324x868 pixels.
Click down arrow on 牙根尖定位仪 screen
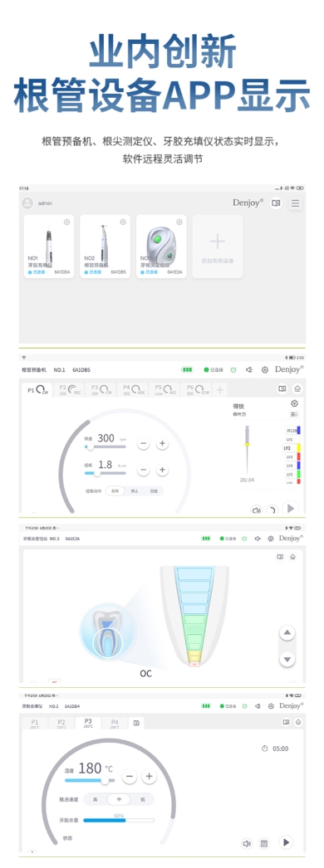tap(287, 659)
